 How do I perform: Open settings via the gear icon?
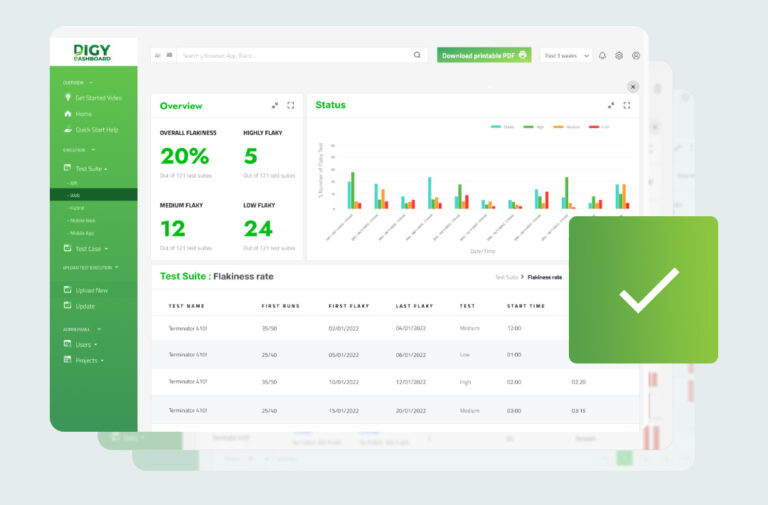click(x=619, y=56)
